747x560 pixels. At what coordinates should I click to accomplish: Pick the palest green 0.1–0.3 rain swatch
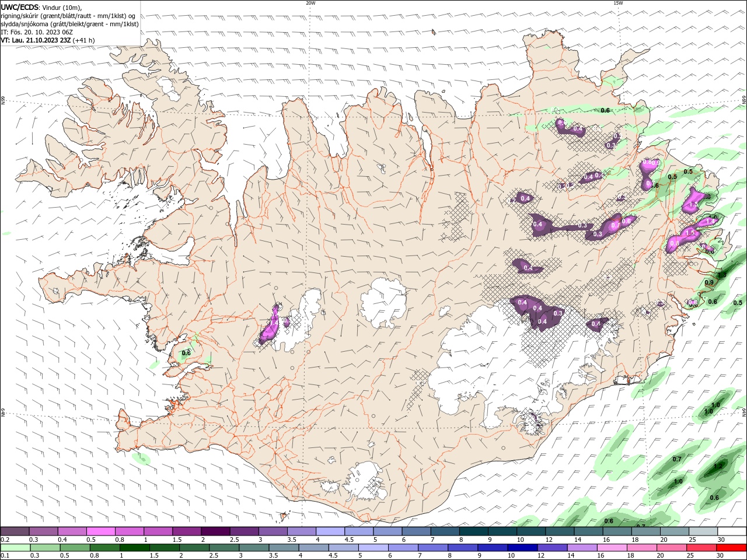point(15,548)
